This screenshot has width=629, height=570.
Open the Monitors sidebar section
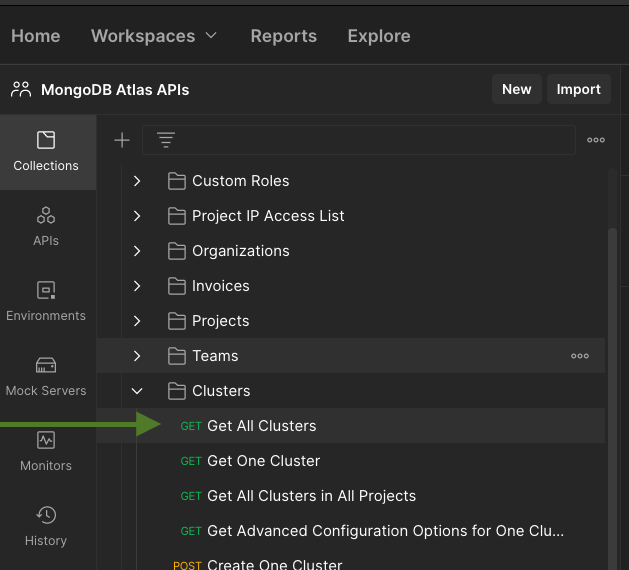pyautogui.click(x=46, y=452)
